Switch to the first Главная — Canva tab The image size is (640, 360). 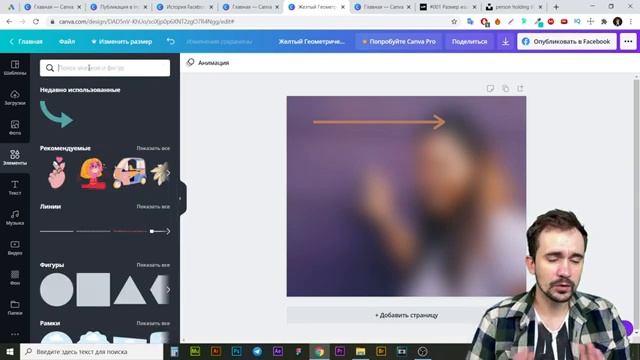point(52,7)
